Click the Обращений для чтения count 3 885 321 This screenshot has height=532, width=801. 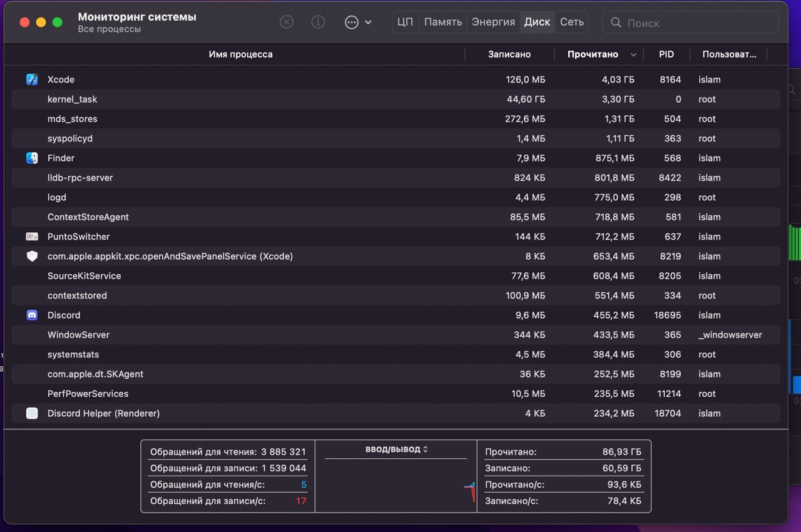283,452
